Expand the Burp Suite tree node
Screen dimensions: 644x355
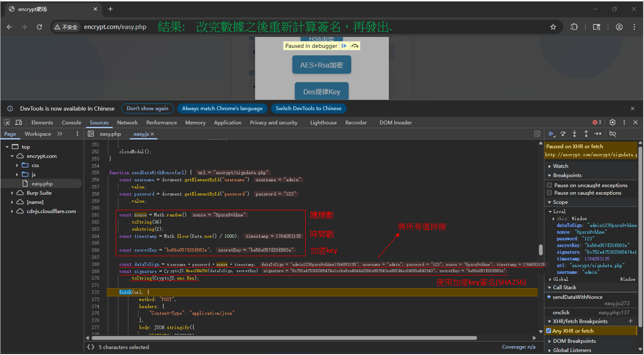point(13,193)
